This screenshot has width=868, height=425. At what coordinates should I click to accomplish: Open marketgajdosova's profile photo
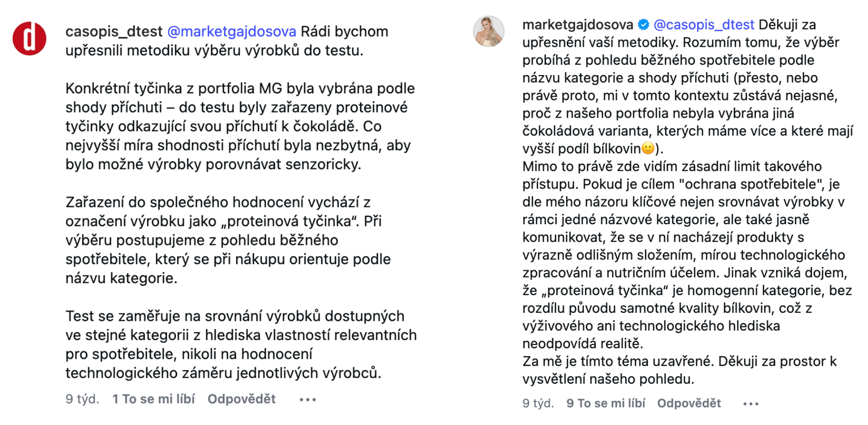tap(488, 31)
